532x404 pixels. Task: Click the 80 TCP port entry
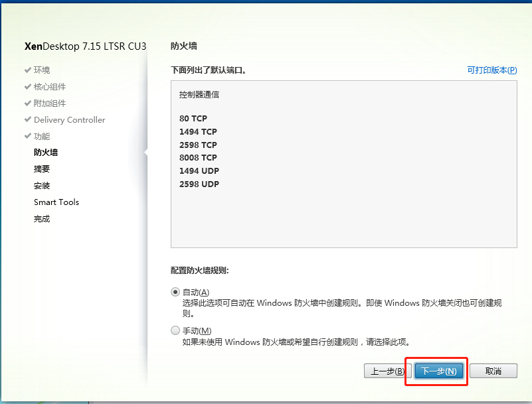pyautogui.click(x=193, y=119)
